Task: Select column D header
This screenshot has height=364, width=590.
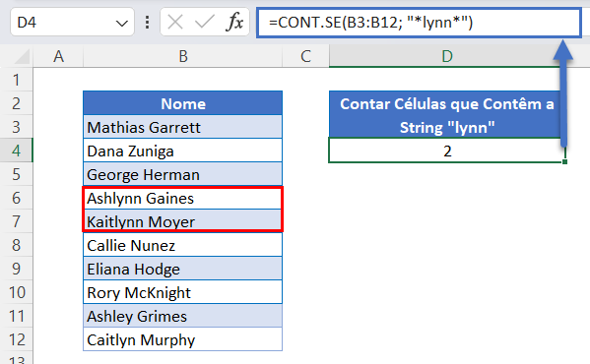Action: [x=447, y=56]
